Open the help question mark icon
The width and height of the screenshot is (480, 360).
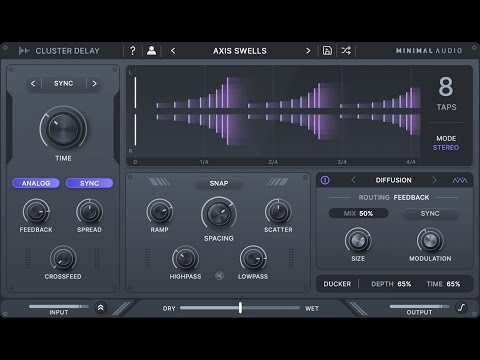(133, 51)
